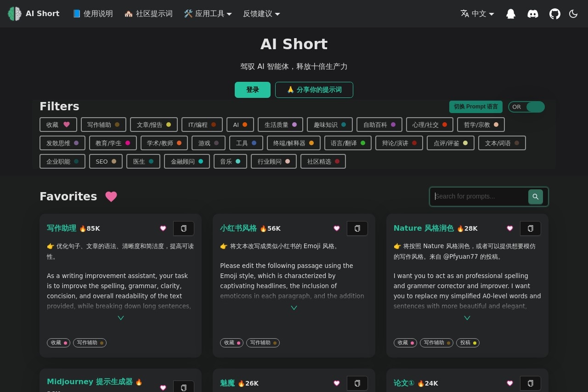
Task: Toggle the 趣味知识 filter tag
Action: (330, 125)
